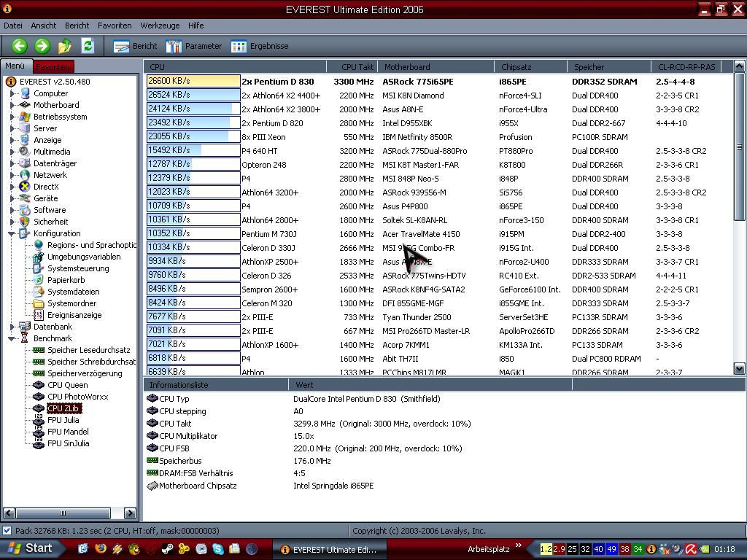This screenshot has height=560, width=747.
Task: Expand the Server tree node
Action: [x=12, y=128]
